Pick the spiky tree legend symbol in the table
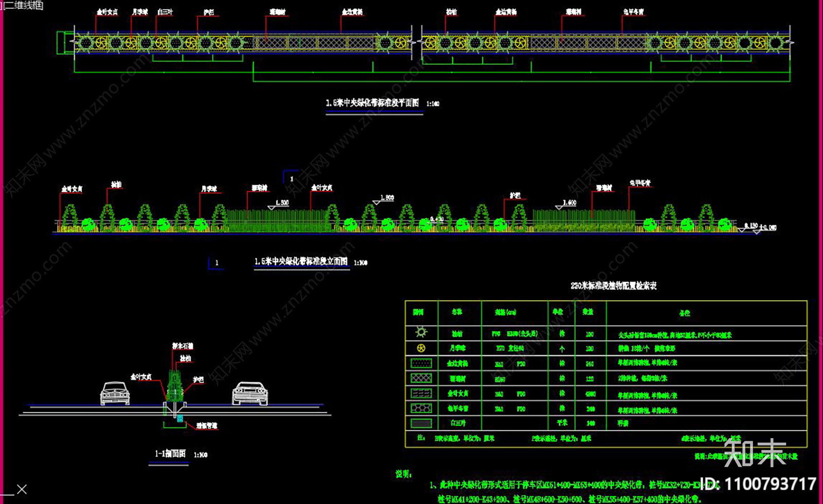The width and height of the screenshot is (823, 504). pos(421,332)
